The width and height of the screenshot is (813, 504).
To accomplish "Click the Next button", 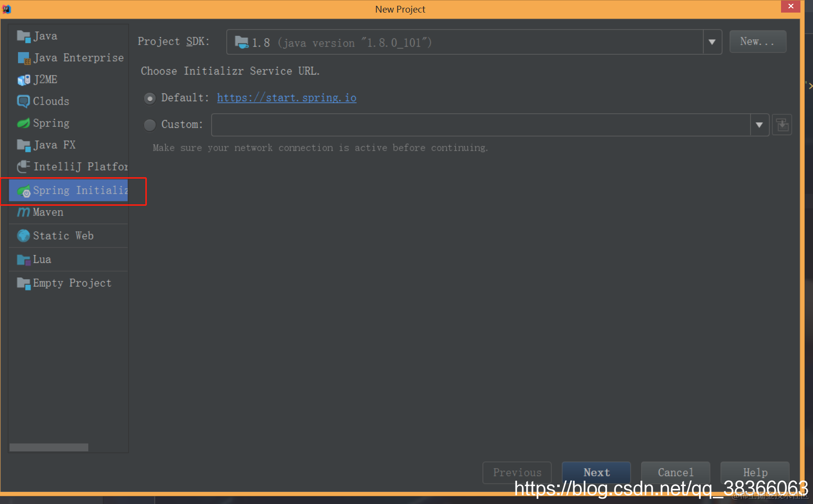I will click(596, 473).
